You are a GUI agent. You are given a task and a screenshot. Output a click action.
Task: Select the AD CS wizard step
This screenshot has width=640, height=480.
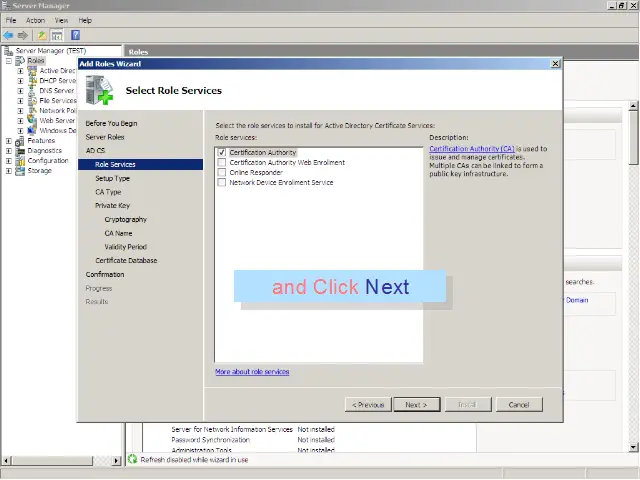coord(95,151)
